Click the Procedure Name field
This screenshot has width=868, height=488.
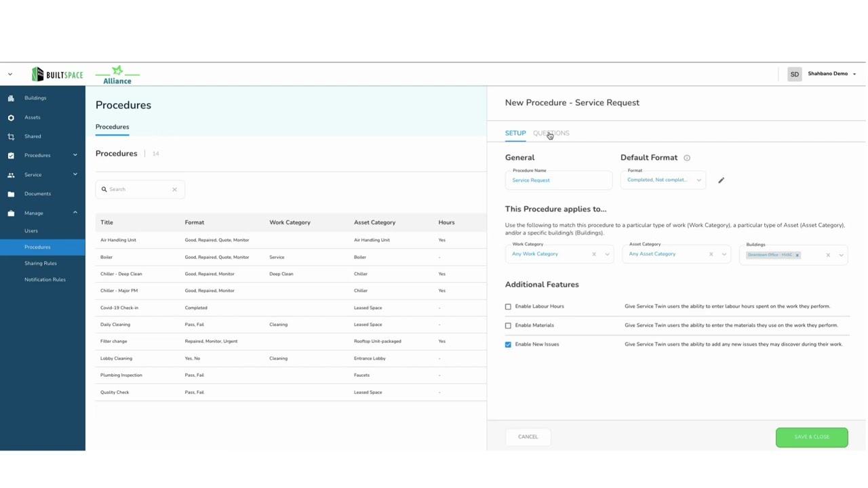pos(558,180)
